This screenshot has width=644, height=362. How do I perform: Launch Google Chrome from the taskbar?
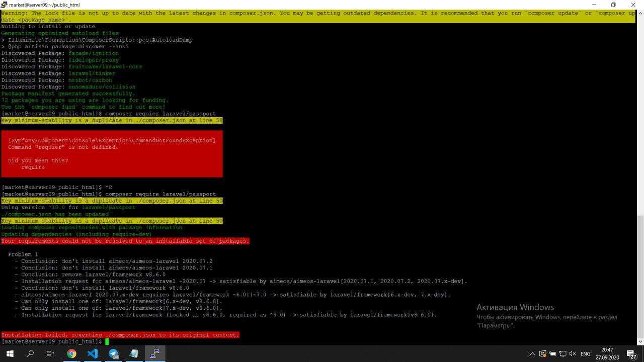pos(71,354)
